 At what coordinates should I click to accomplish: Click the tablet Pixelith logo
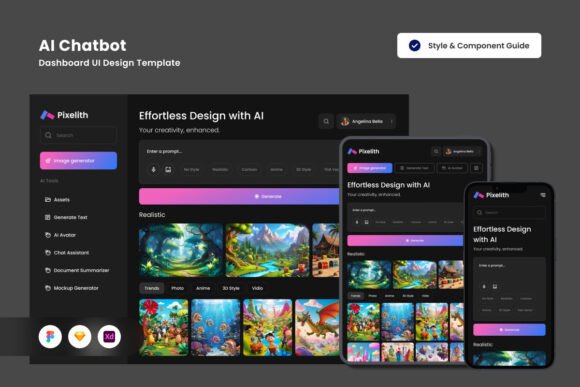[x=363, y=151]
